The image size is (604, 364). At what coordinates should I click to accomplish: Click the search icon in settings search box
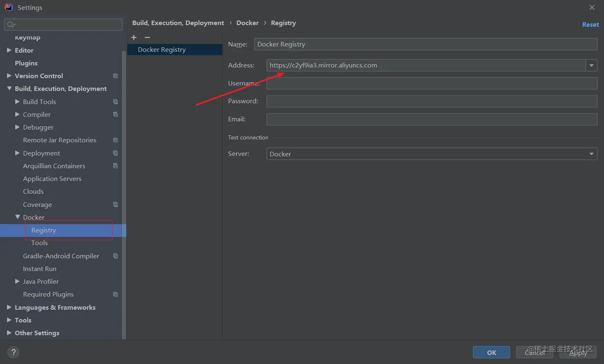tap(11, 25)
